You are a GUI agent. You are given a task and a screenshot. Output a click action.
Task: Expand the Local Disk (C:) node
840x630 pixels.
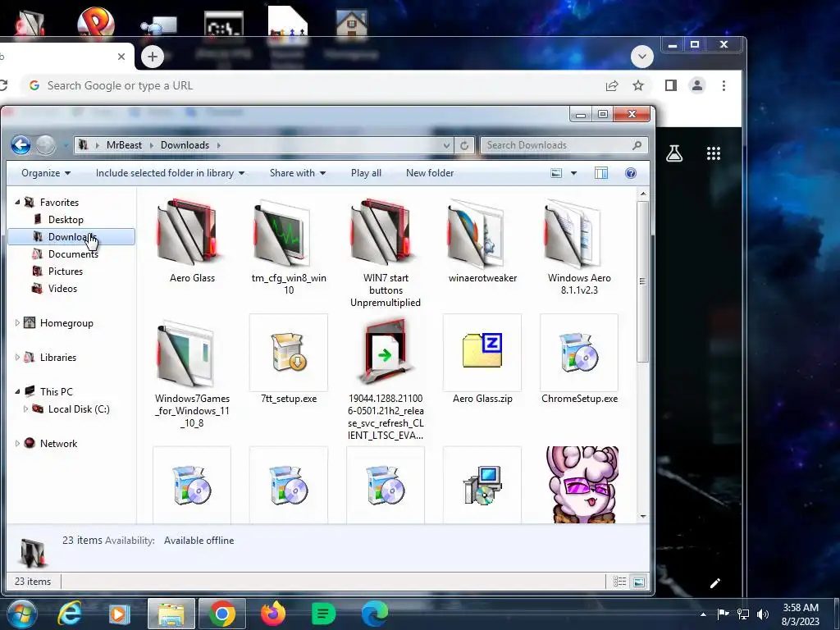[25, 409]
